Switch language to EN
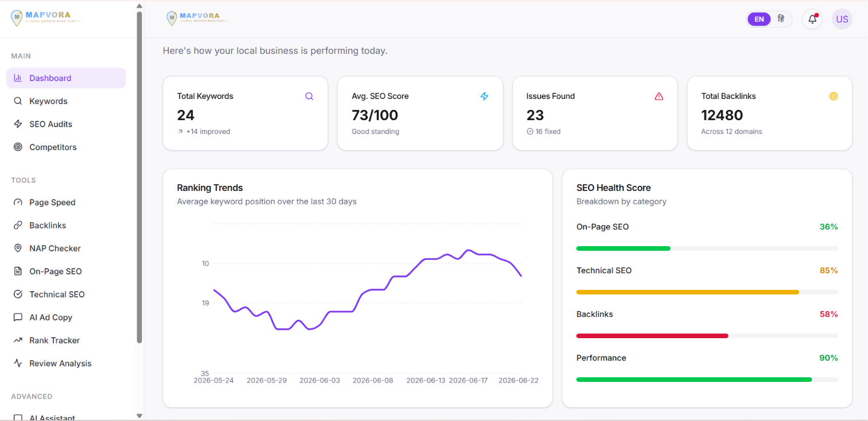 (x=759, y=19)
